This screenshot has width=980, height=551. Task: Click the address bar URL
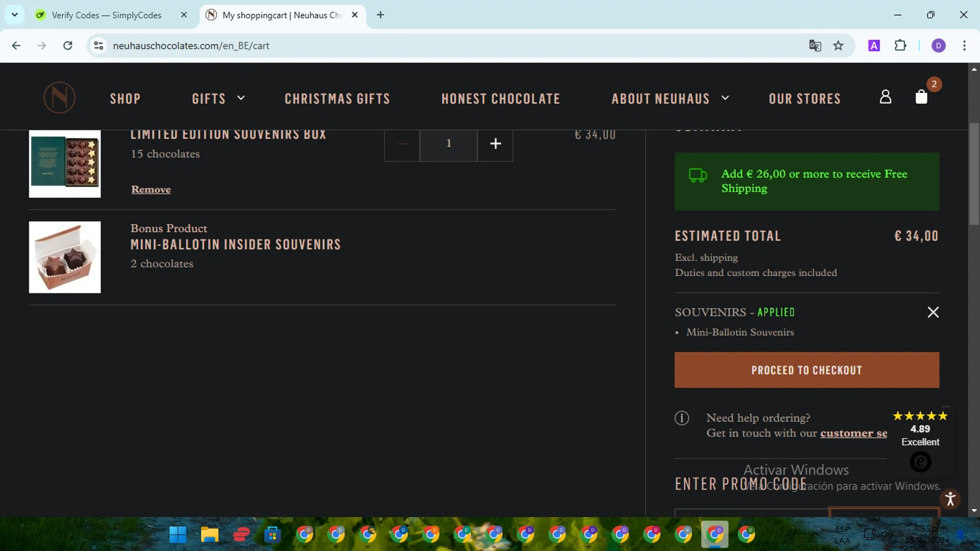(191, 46)
